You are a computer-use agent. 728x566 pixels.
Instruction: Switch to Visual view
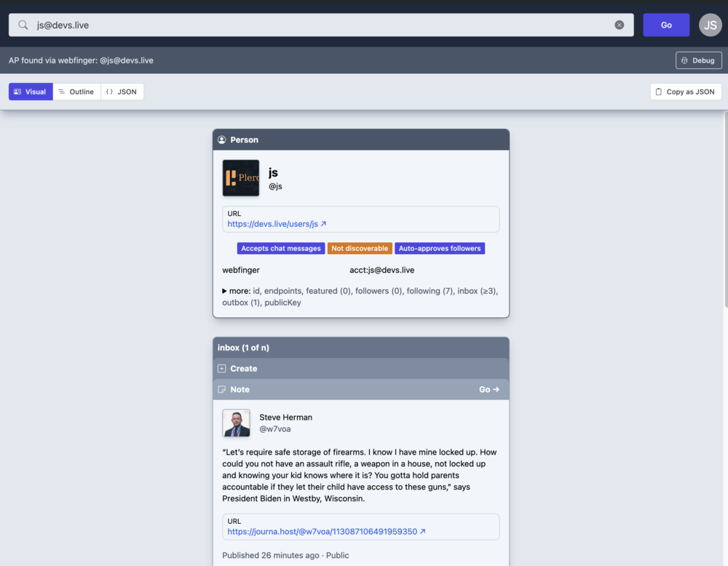pos(31,92)
